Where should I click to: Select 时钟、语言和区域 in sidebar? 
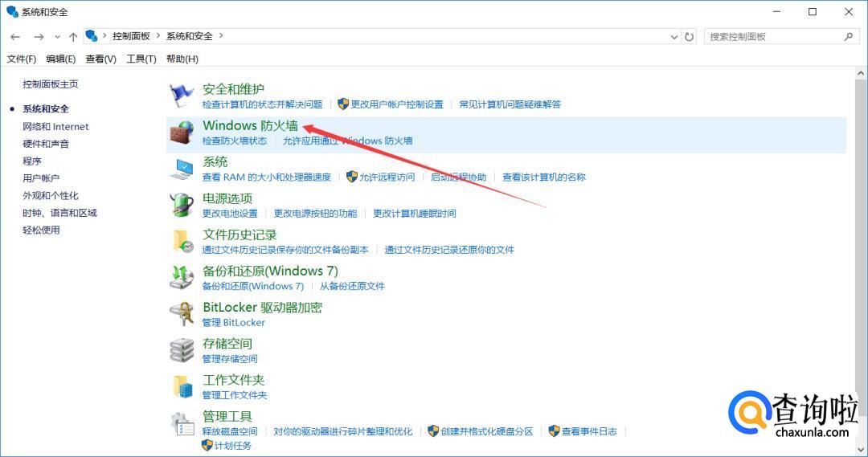59,213
